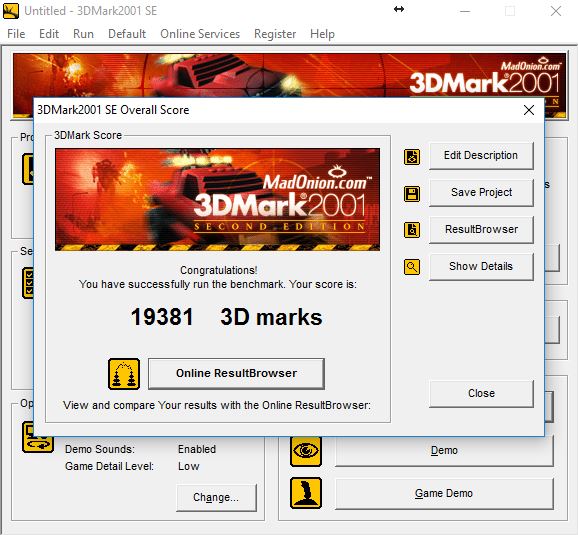
Task: Click the Change... options button
Action: (x=216, y=497)
